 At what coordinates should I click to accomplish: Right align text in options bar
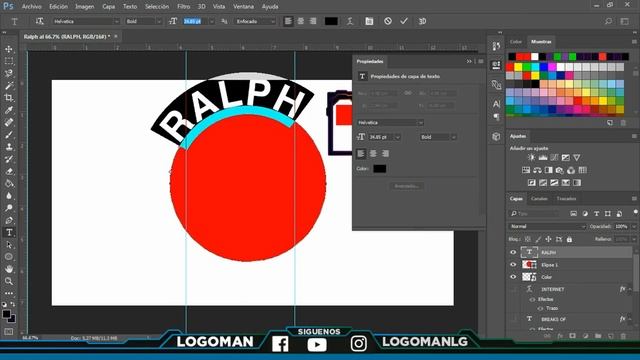pos(313,21)
